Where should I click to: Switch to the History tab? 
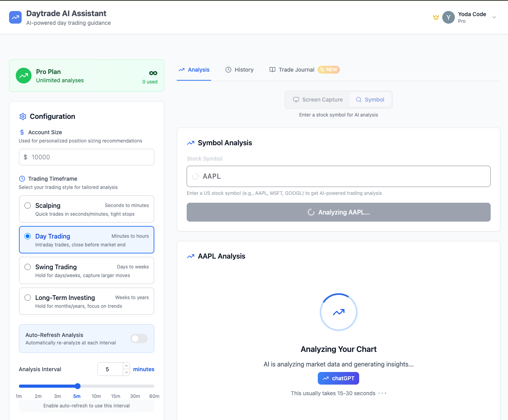(x=239, y=70)
